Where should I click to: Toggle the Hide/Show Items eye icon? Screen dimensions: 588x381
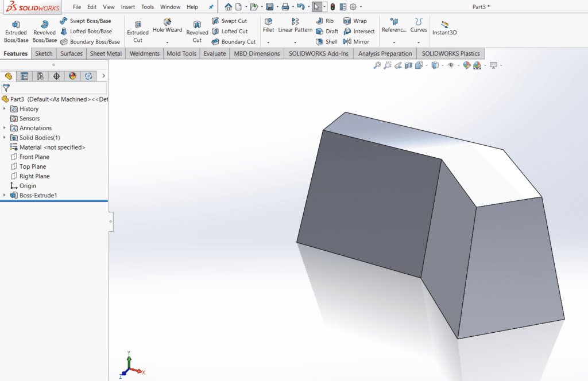coord(451,65)
